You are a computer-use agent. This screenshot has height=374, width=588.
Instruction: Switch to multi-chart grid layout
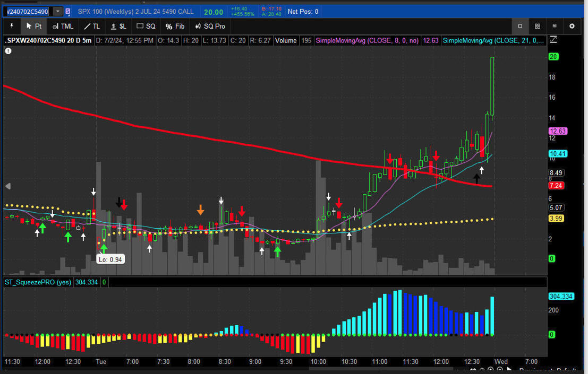538,26
